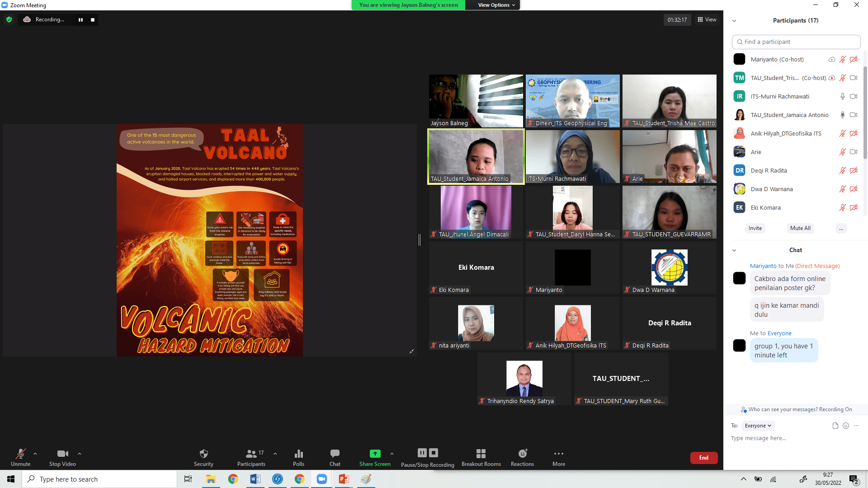Click the red End button
The image size is (868, 488).
703,458
